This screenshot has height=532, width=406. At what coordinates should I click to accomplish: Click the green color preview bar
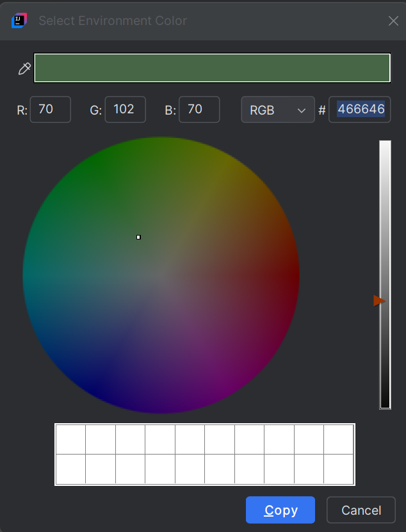coord(213,68)
